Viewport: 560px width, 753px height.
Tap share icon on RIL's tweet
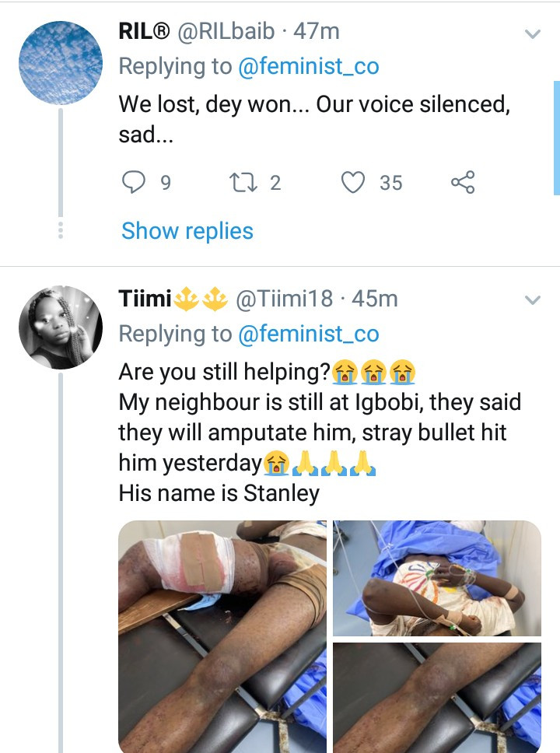coord(463,183)
